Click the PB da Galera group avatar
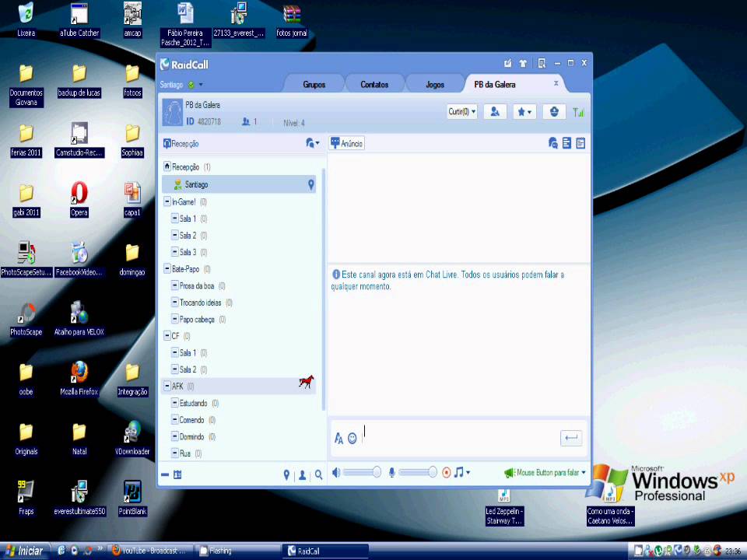Viewport: 747px width, 560px height. [x=172, y=112]
